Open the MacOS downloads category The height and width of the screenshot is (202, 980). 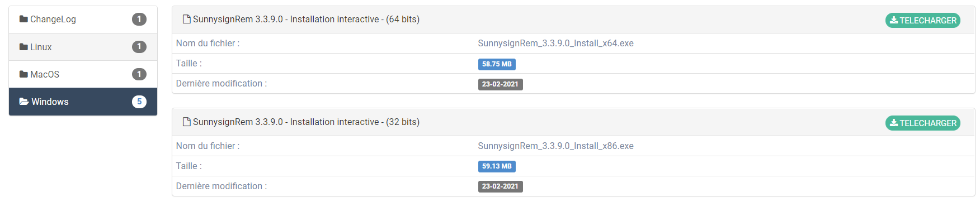click(x=83, y=74)
